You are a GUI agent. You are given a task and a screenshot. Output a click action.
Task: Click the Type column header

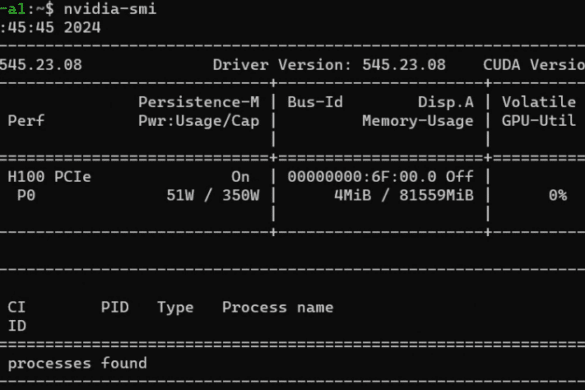tap(175, 307)
